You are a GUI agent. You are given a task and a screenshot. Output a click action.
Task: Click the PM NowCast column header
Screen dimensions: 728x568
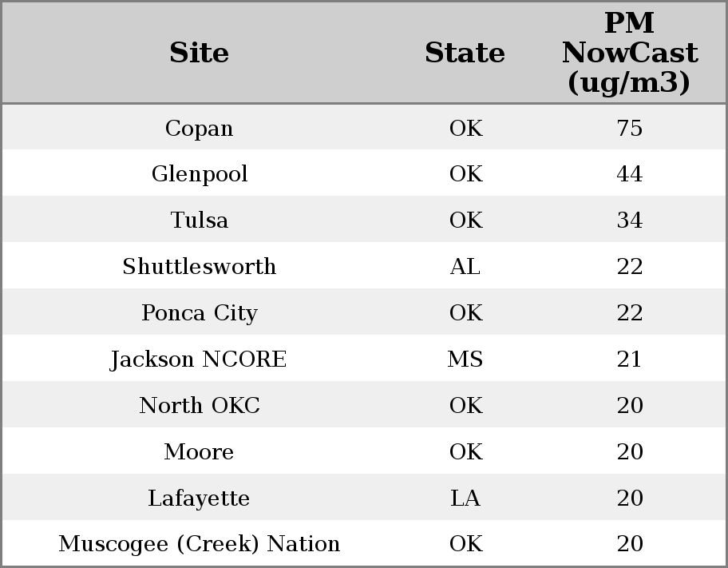click(629, 53)
